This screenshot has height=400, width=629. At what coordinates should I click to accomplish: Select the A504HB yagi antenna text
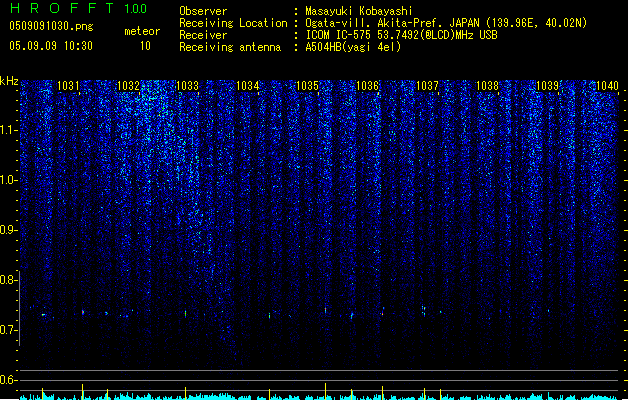[x=353, y=47]
